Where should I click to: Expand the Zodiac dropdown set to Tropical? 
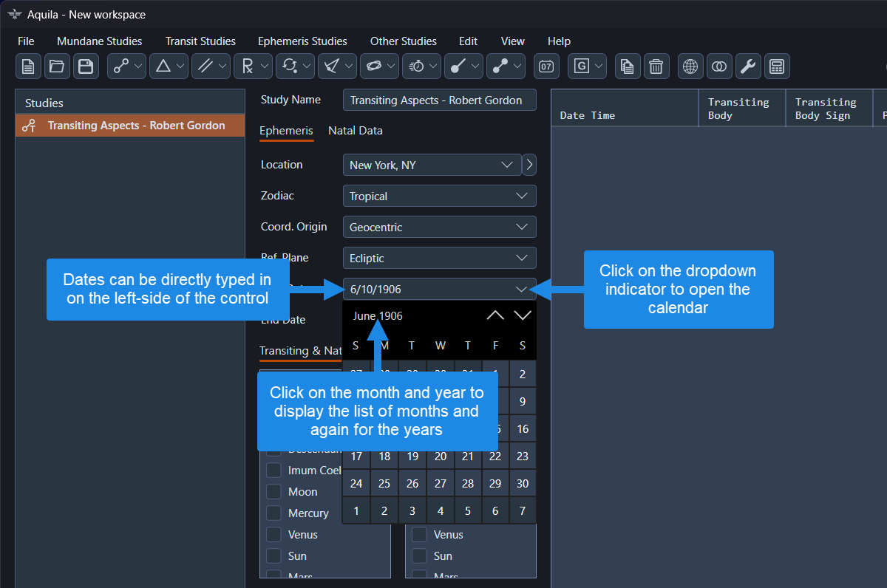(x=439, y=196)
